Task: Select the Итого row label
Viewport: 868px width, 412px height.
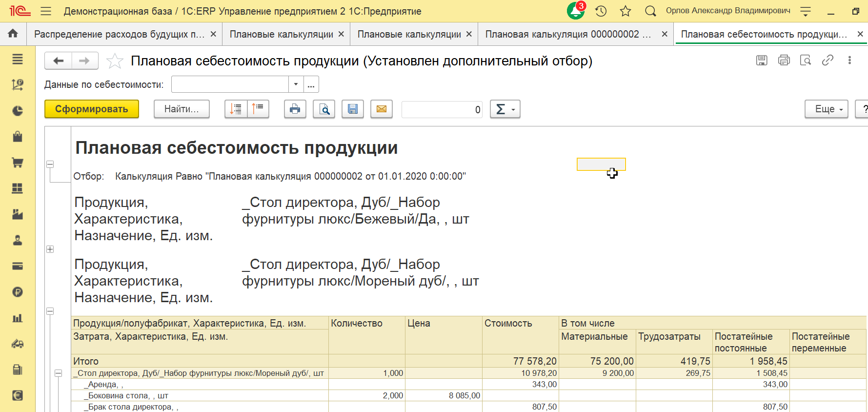Action: [x=86, y=361]
